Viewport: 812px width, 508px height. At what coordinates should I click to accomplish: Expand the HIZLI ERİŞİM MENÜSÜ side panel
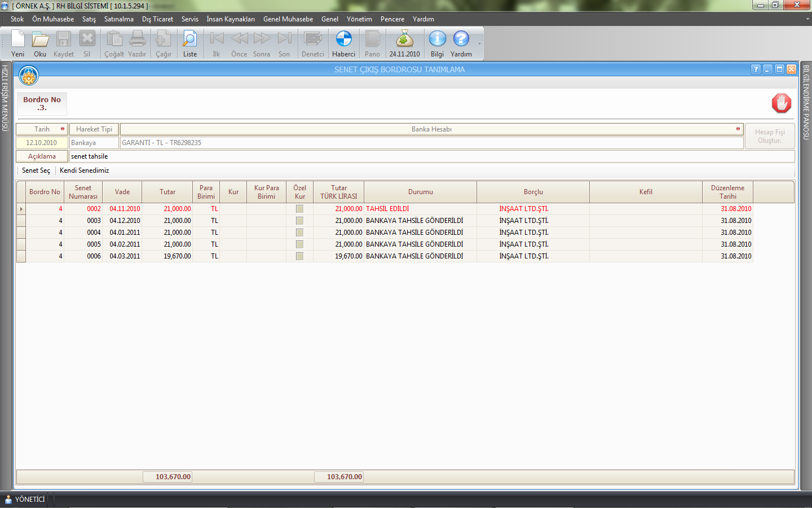[x=5, y=99]
